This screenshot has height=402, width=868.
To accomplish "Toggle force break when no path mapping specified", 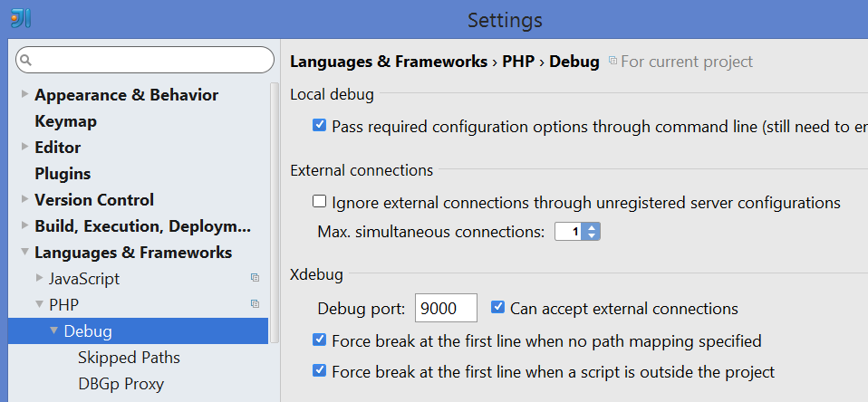I will click(319, 340).
